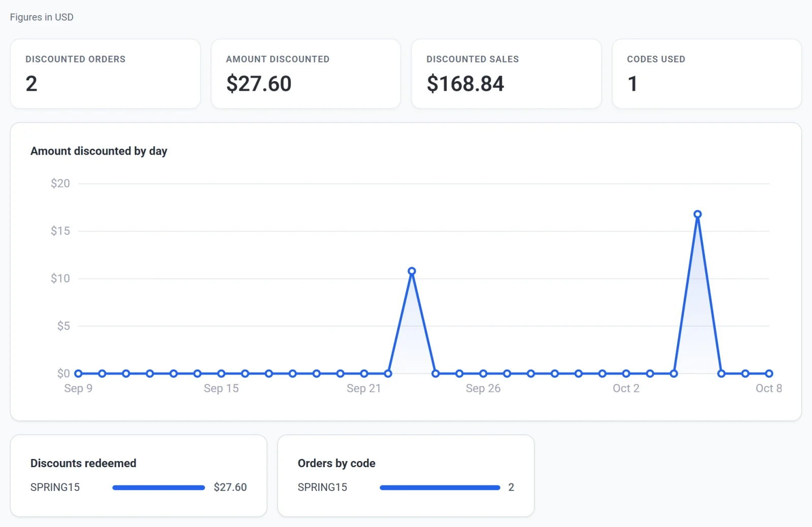
Task: Click the chart peak point near $11
Action: pyautogui.click(x=412, y=271)
